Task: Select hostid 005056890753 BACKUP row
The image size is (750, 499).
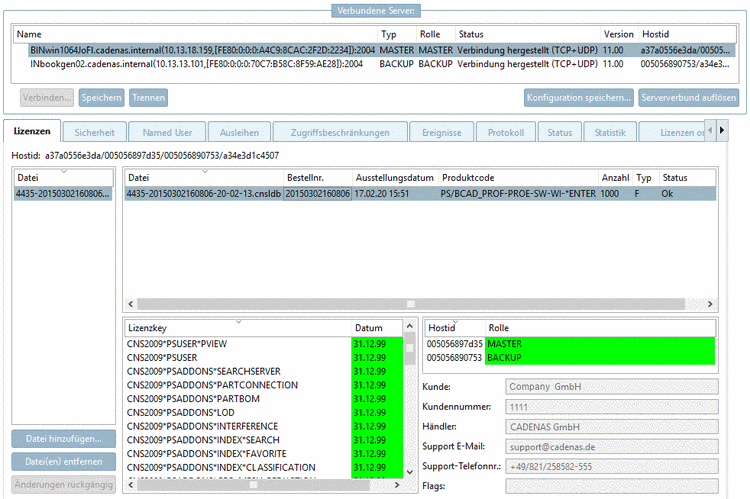Action: click(x=570, y=357)
